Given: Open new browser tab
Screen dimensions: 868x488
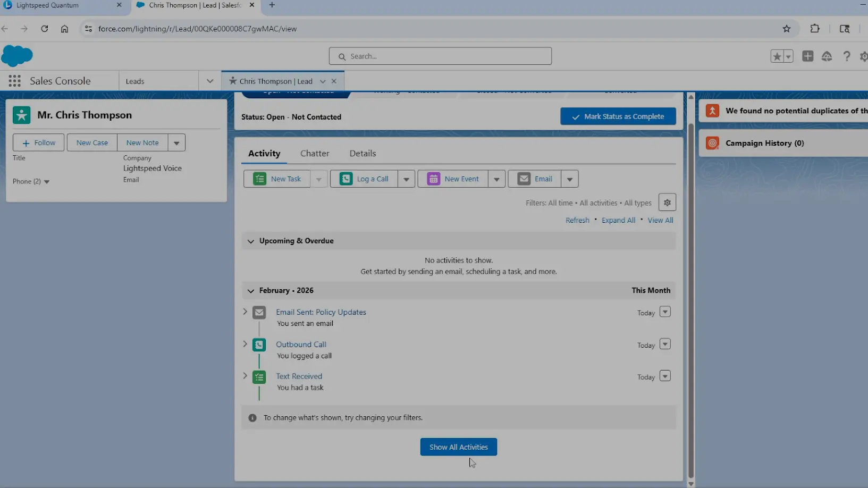Looking at the screenshot, I should click(x=272, y=5).
